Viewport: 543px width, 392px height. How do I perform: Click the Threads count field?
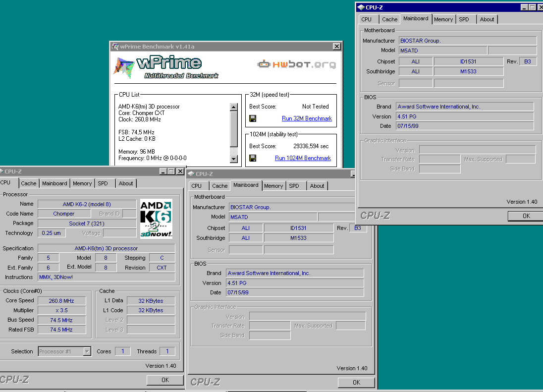pyautogui.click(x=167, y=351)
